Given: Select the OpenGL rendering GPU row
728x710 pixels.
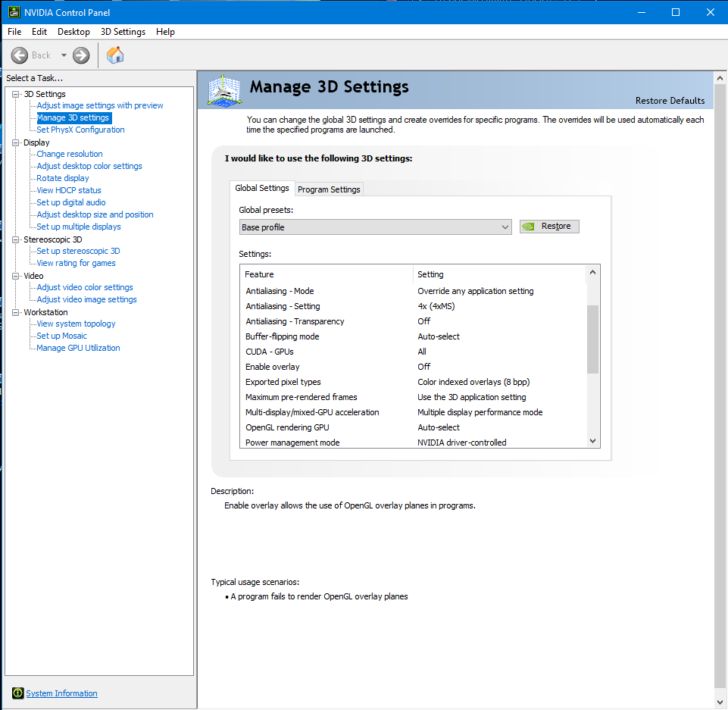Looking at the screenshot, I should point(413,427).
